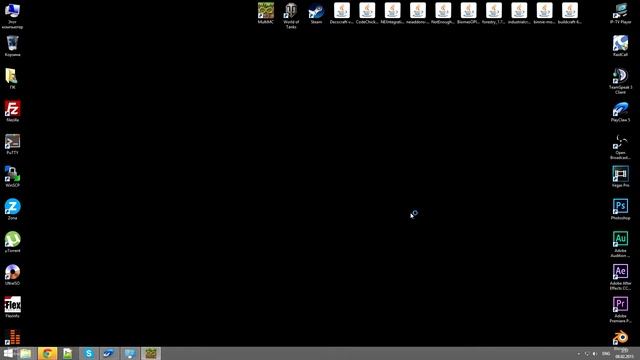Open the blue PlayClaw taskbar icon
Viewport: 640px width, 360px height.
click(x=109, y=353)
